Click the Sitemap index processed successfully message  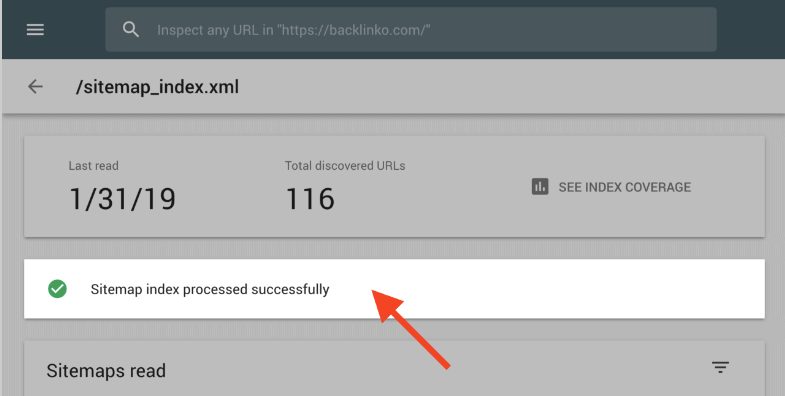coord(210,289)
